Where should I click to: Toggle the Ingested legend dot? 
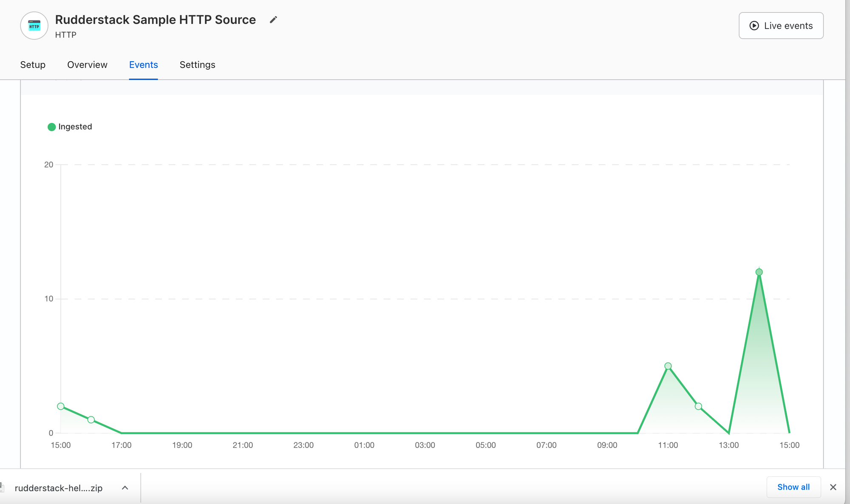tap(51, 127)
